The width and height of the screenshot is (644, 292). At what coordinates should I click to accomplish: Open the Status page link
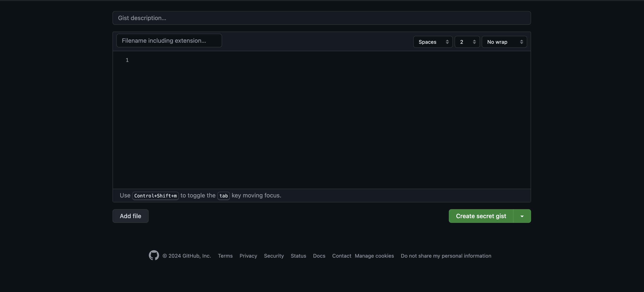pos(298,256)
